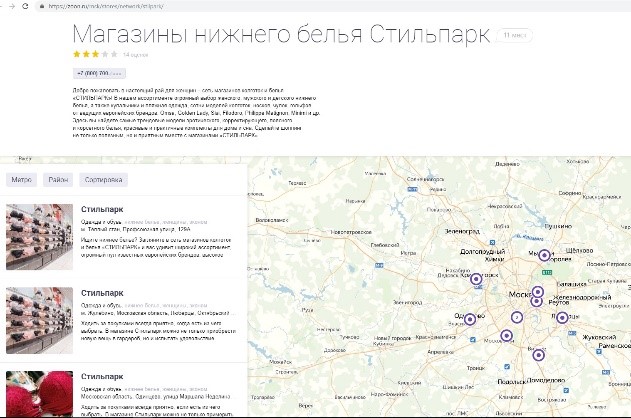The image size is (631, 418).
Task: Click the Железнодорожный label on map
Action: [582, 297]
